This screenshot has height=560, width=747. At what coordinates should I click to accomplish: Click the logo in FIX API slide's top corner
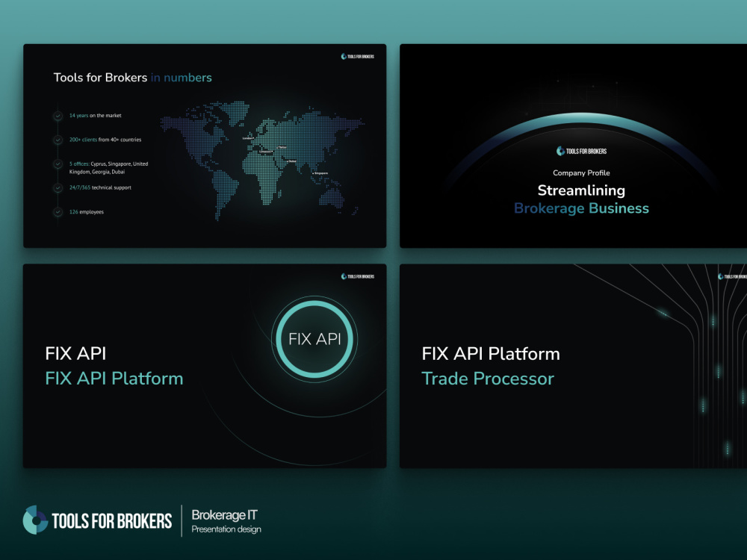click(x=357, y=276)
